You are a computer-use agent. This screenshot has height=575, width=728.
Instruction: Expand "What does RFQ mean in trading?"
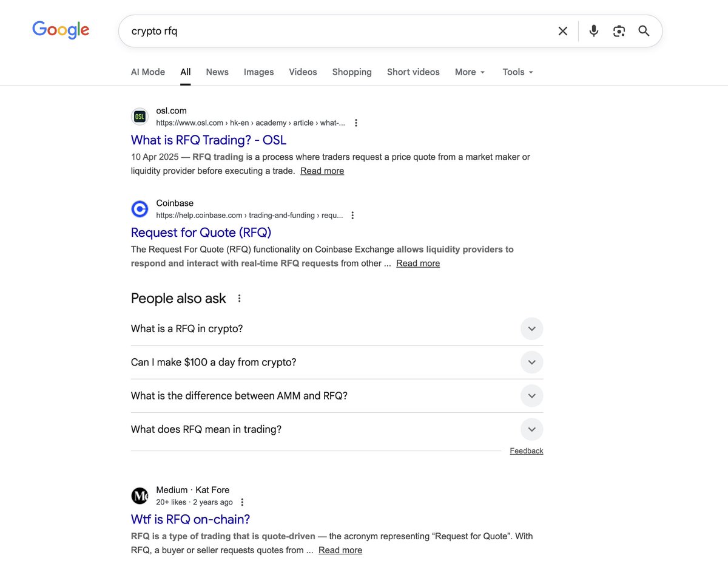[337, 429]
